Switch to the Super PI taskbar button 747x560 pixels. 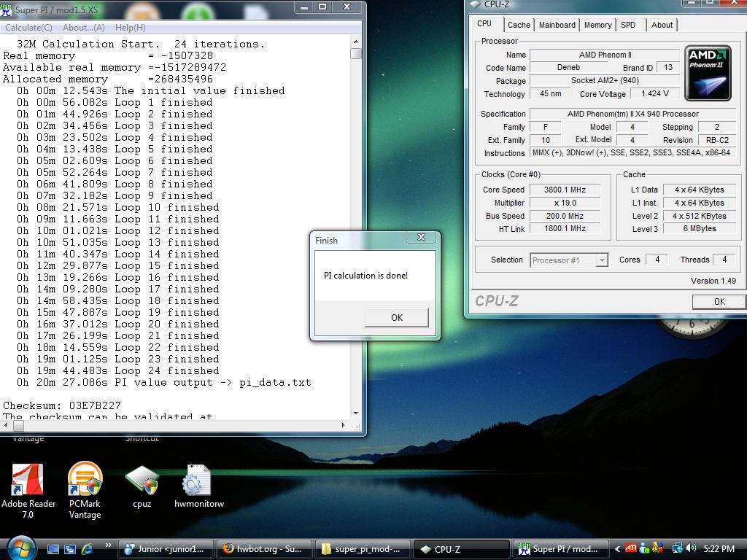click(560, 549)
